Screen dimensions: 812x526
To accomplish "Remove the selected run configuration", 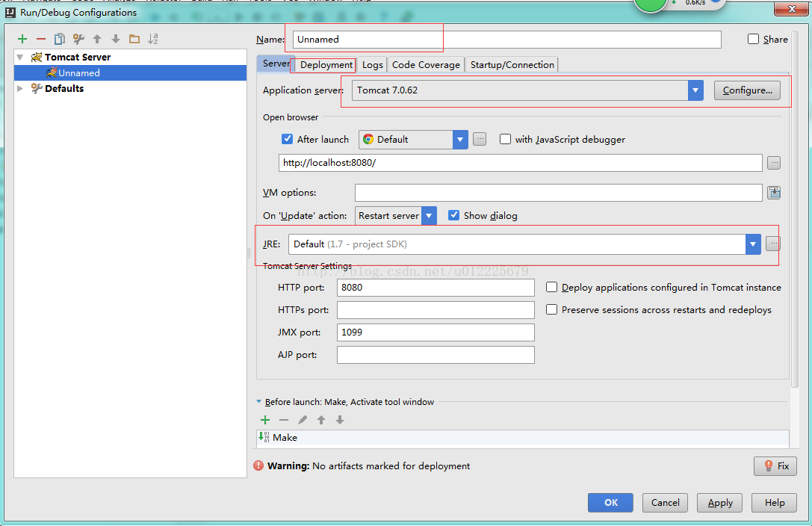I will tap(41, 39).
